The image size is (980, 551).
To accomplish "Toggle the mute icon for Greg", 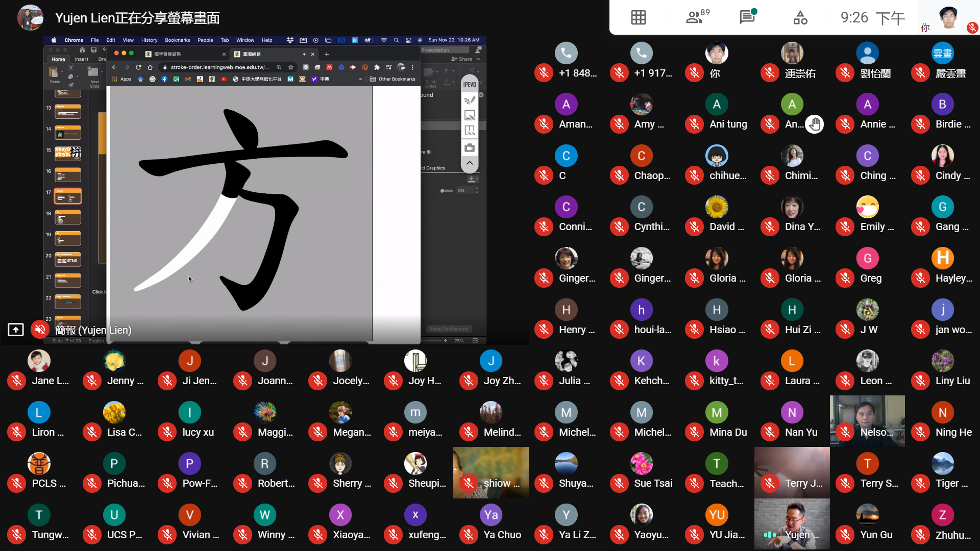I will [845, 278].
